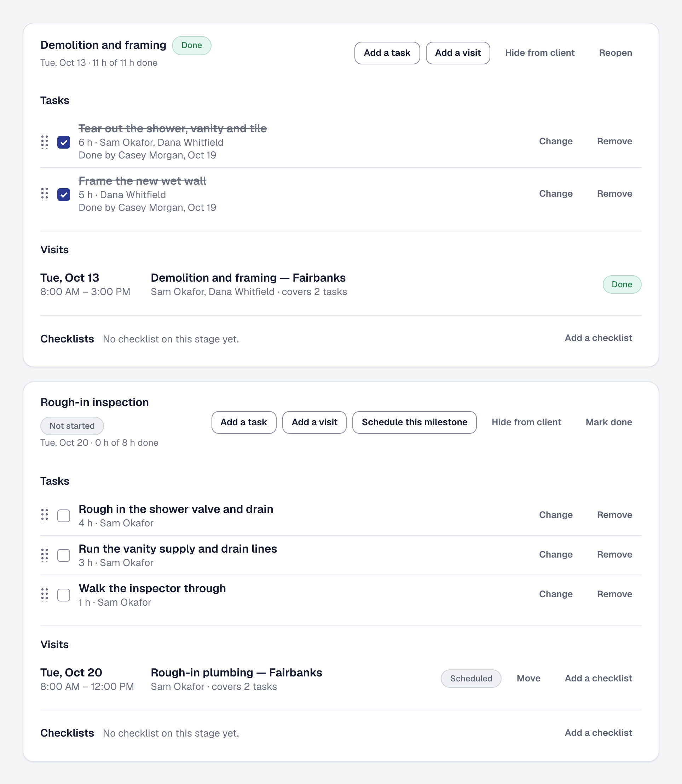The height and width of the screenshot is (784, 682).
Task: Check off Walk the inspector through
Action: pyautogui.click(x=64, y=595)
